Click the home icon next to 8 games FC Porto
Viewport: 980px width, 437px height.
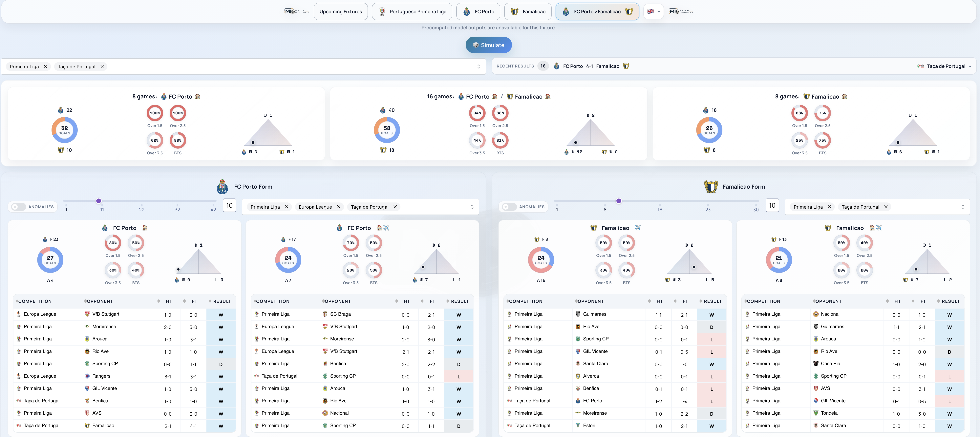197,97
